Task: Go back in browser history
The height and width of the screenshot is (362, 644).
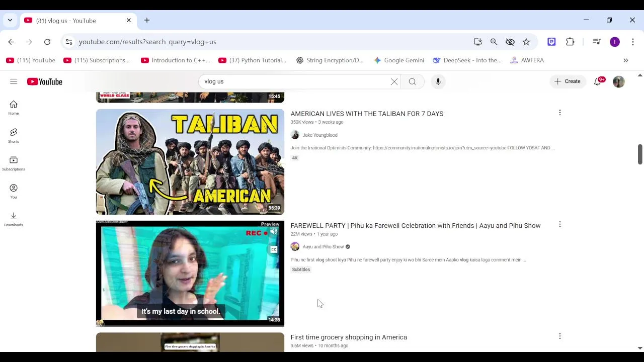Action: click(x=11, y=42)
